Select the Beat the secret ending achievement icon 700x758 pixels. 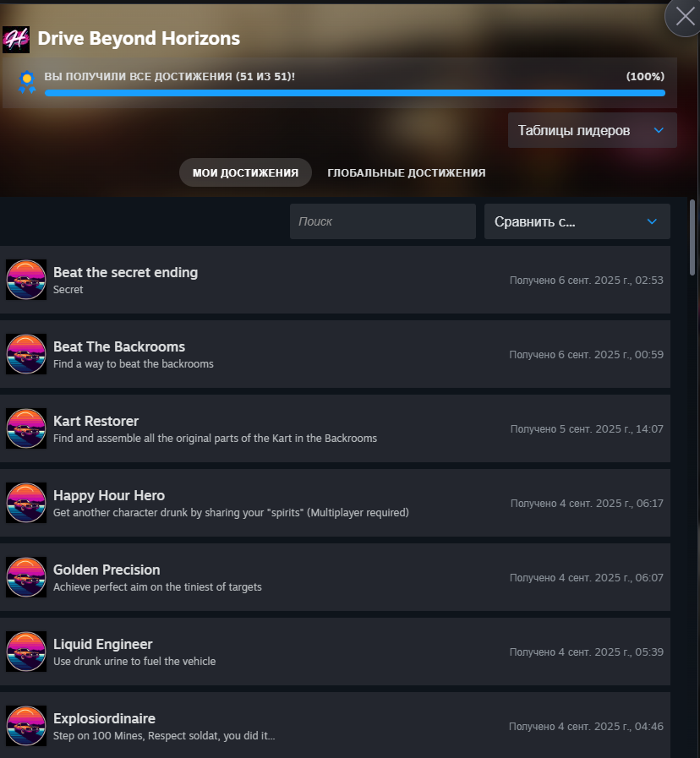point(26,280)
